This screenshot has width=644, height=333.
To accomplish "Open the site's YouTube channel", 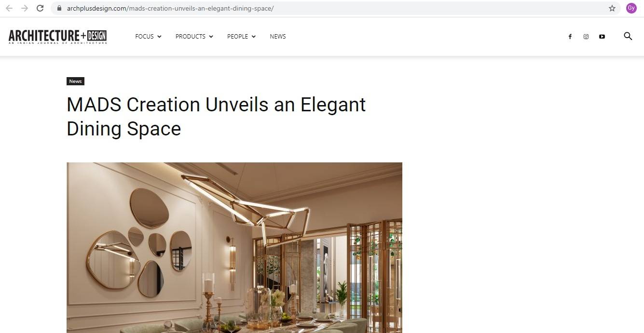I will (x=602, y=37).
